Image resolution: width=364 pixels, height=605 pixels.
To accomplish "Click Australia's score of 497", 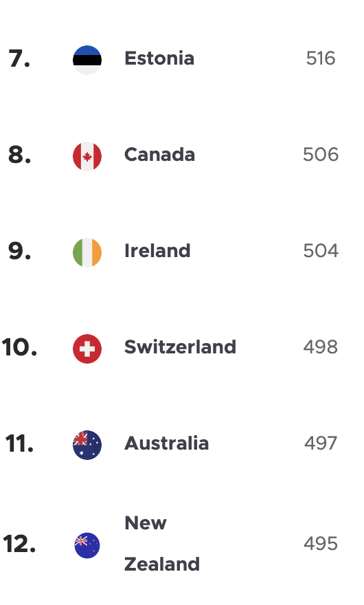I will tap(321, 443).
